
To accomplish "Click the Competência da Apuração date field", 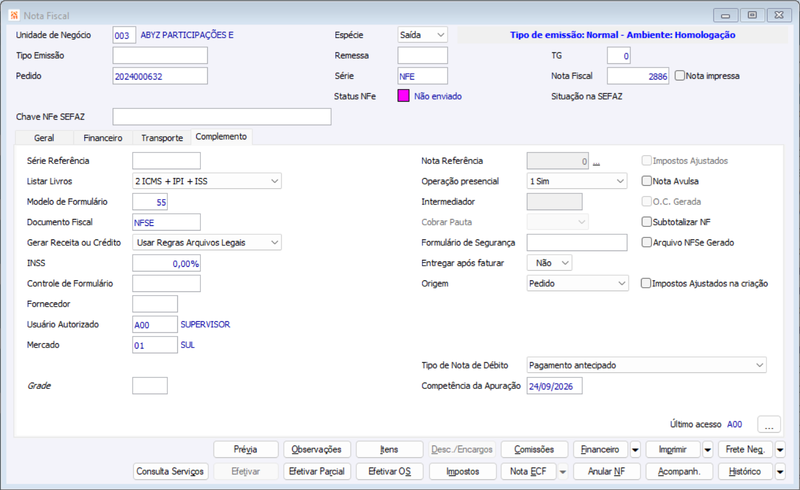I will (x=555, y=386).
